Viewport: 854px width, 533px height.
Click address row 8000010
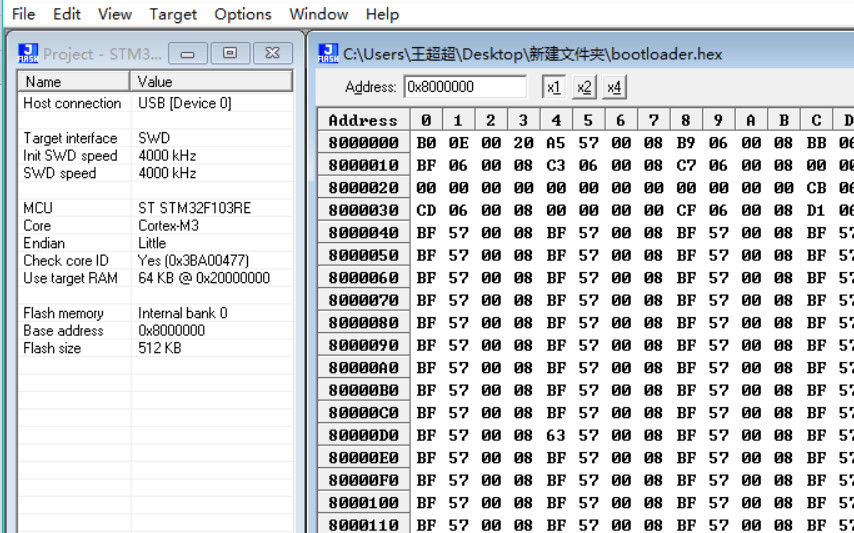[x=363, y=165]
